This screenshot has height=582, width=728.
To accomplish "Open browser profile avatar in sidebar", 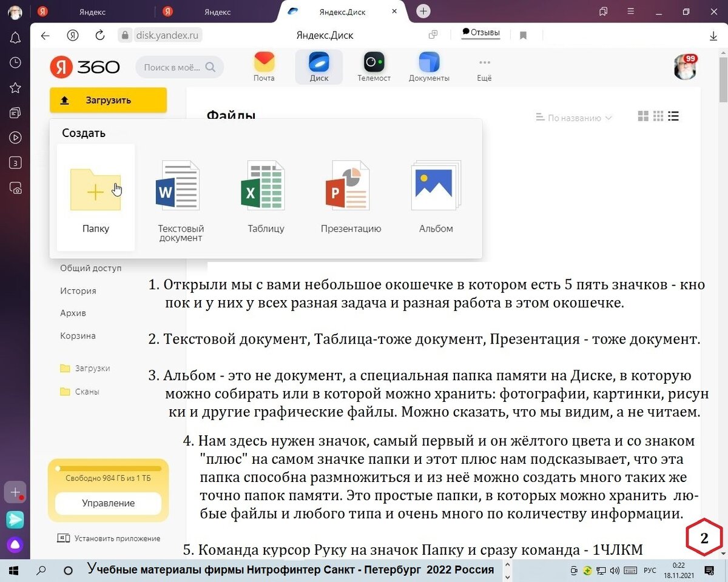I will point(15,12).
